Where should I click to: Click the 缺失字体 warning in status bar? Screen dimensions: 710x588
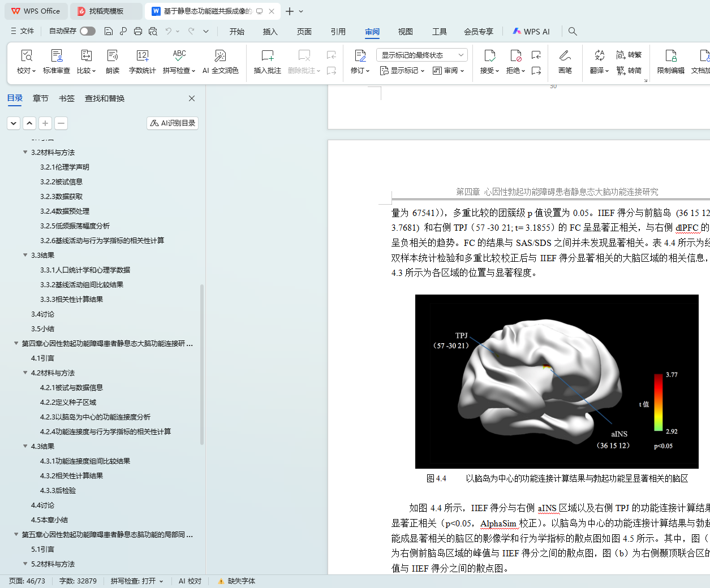(x=236, y=581)
